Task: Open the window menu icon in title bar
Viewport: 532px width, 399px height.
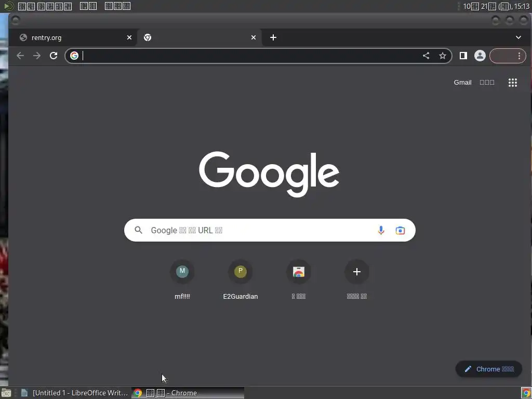Action: coord(15,20)
